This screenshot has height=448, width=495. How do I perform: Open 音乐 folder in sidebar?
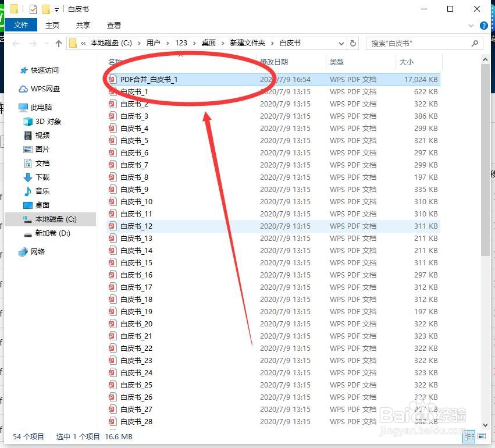pos(37,191)
